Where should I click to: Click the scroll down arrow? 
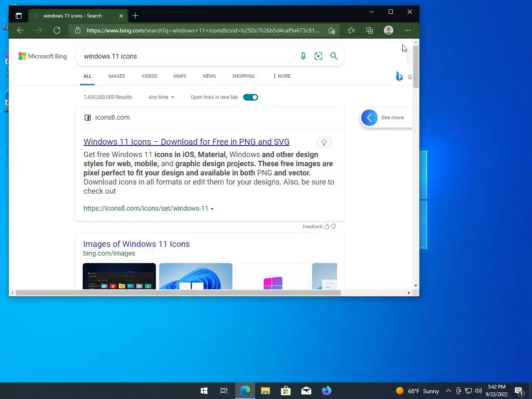[416, 286]
